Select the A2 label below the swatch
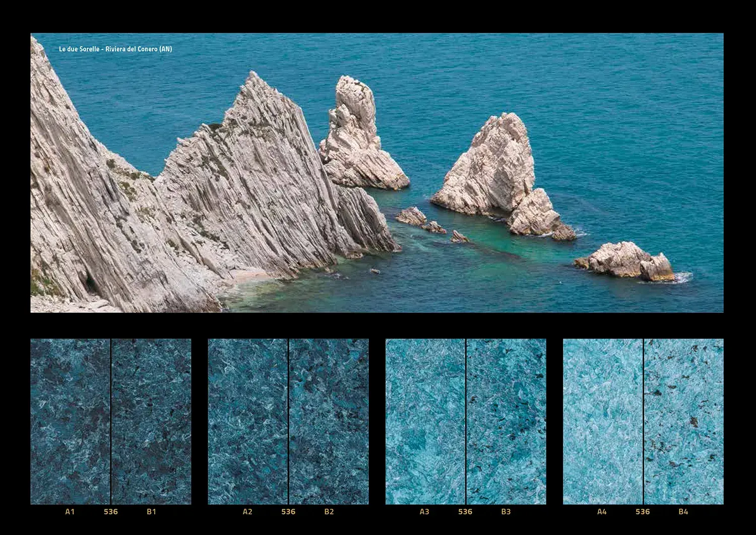756x535 pixels. coord(247,512)
